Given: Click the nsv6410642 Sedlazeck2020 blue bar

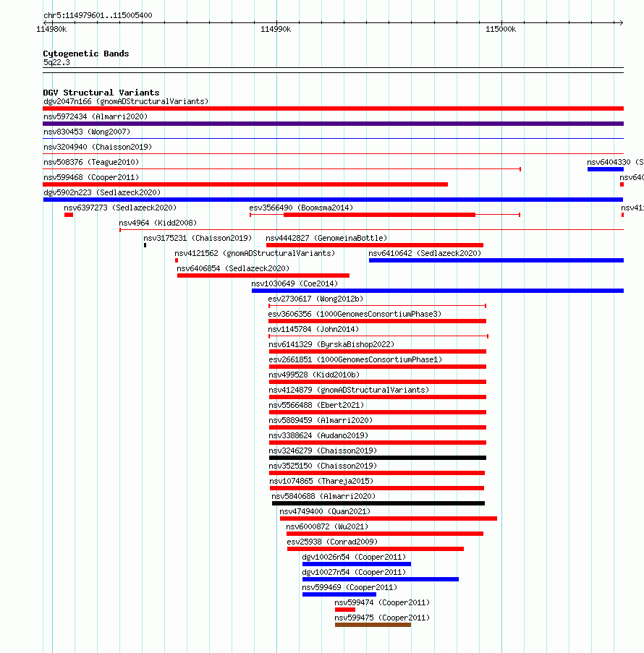Looking at the screenshot, I should (496, 260).
